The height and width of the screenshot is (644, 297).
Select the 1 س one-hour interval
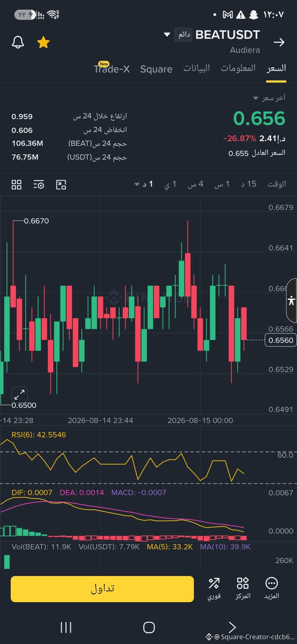[222, 184]
